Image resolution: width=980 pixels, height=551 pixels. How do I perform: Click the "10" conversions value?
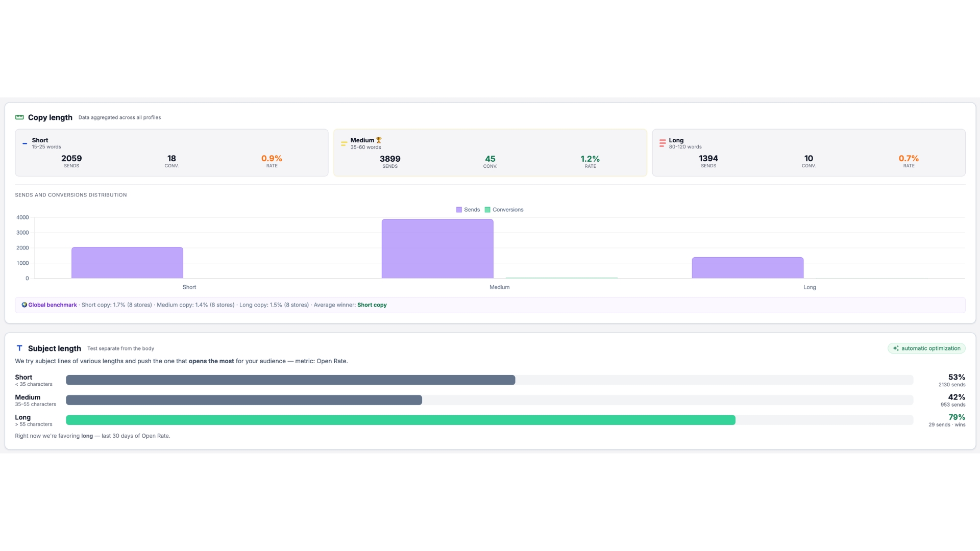pos(808,159)
